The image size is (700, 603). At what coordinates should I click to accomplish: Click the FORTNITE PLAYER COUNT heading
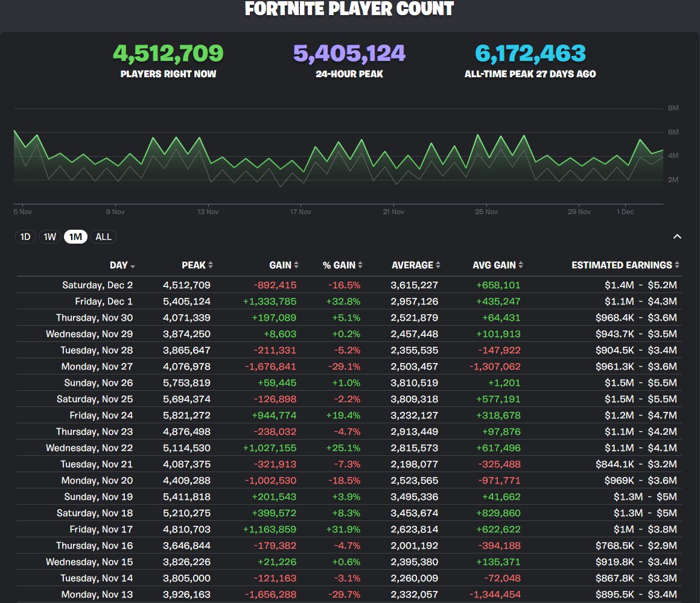[x=349, y=9]
